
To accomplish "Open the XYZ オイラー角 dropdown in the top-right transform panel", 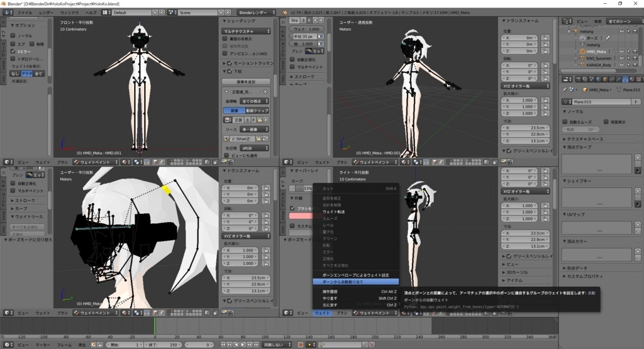I will pos(525,86).
